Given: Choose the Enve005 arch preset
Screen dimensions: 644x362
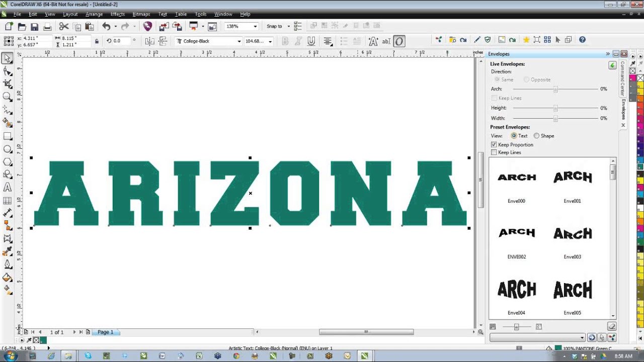Looking at the screenshot, I should point(573,290).
